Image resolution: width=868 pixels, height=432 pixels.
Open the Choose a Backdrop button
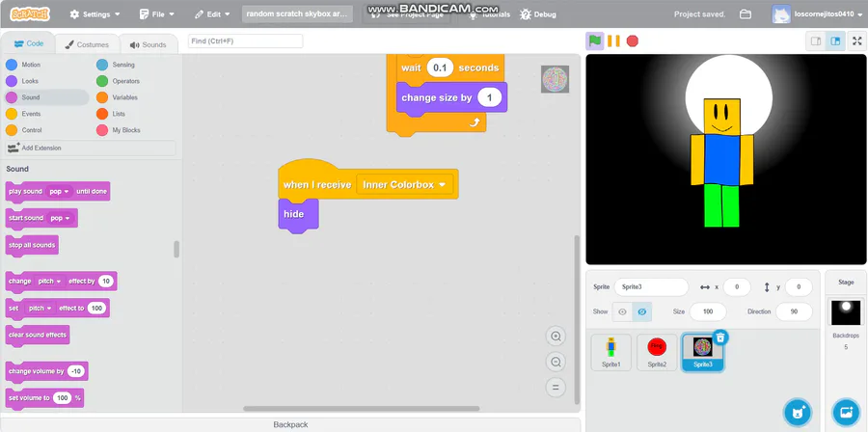tap(846, 412)
